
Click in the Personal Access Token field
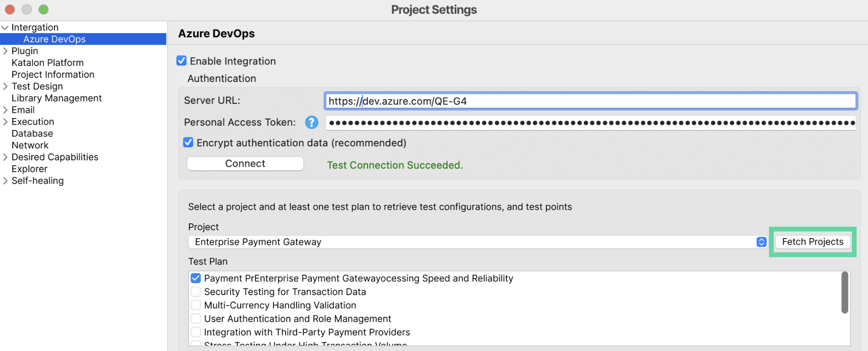[x=590, y=122]
